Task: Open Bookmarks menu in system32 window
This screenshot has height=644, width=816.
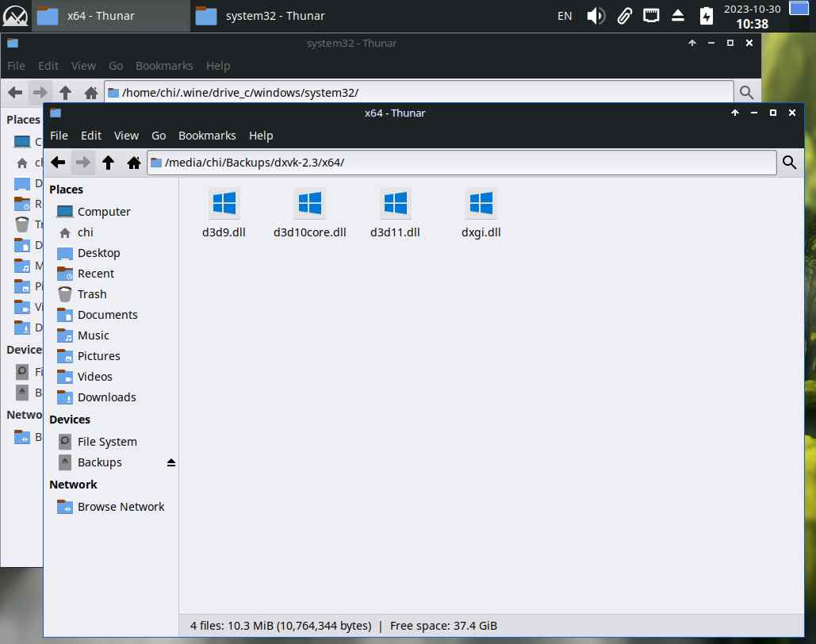Action: [x=164, y=66]
